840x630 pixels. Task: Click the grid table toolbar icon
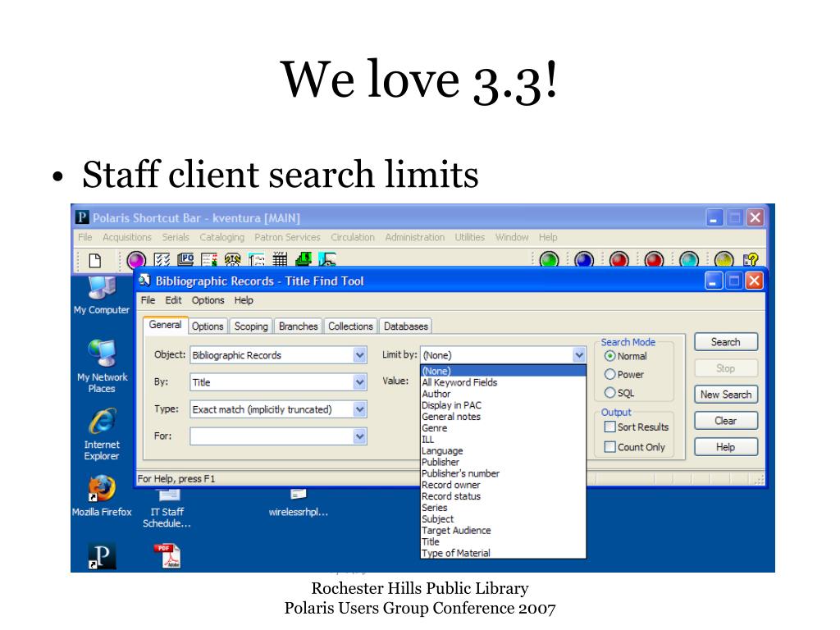pyautogui.click(x=280, y=260)
